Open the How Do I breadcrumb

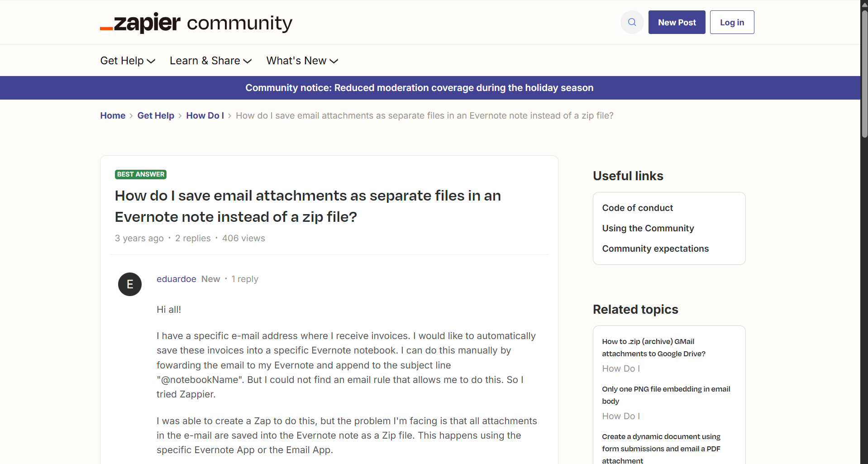coord(205,115)
